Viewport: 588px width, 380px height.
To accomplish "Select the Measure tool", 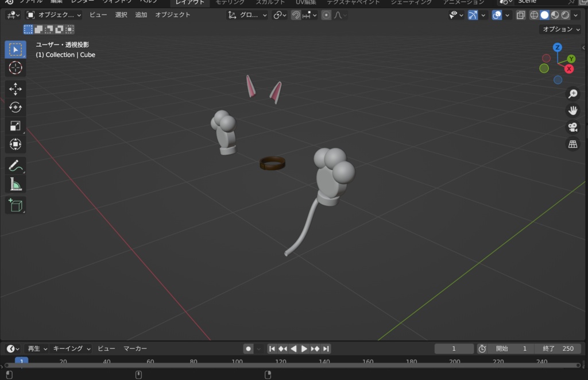I will 16,185.
